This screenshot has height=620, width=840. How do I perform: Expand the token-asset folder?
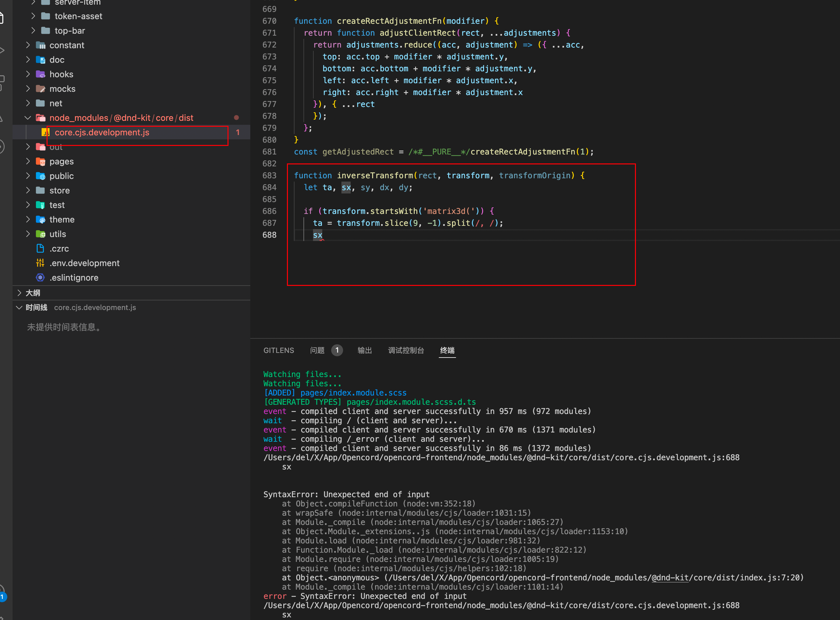[33, 16]
